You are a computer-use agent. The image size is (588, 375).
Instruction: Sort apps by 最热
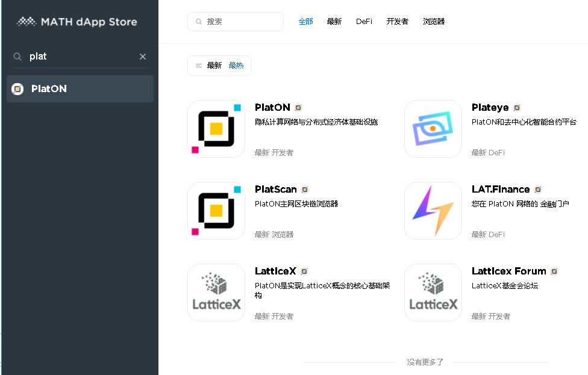coord(236,66)
